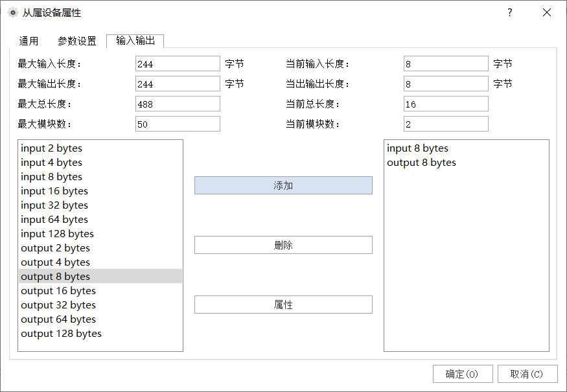567x392 pixels.
Task: Choose "output 16 bytes" from module list
Action: tap(58, 291)
